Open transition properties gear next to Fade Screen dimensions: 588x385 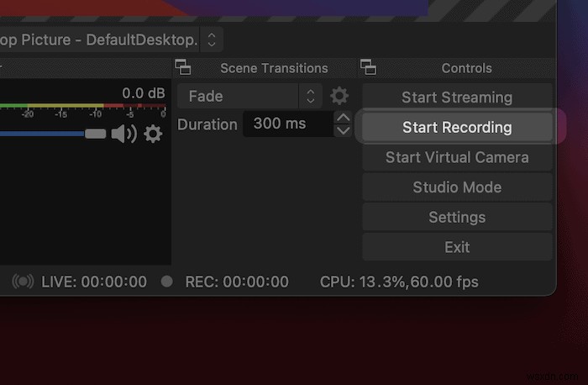(x=339, y=96)
